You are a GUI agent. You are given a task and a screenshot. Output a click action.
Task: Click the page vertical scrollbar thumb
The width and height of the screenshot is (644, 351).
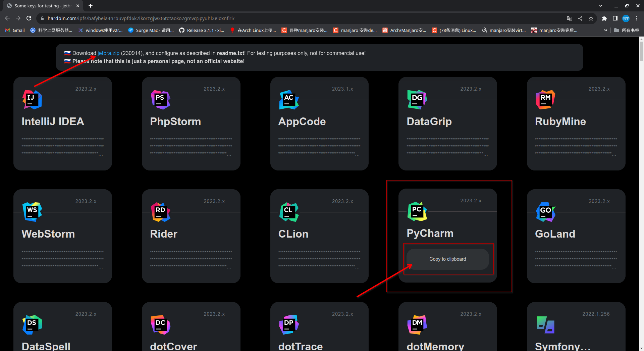pos(641,51)
